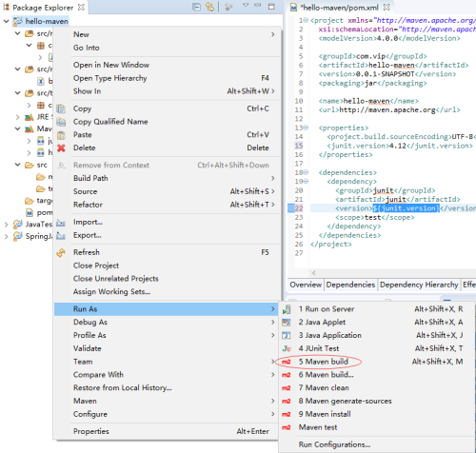Screen dimensions: 476x453
Task: Open the Show In submenu
Action: click(x=167, y=91)
